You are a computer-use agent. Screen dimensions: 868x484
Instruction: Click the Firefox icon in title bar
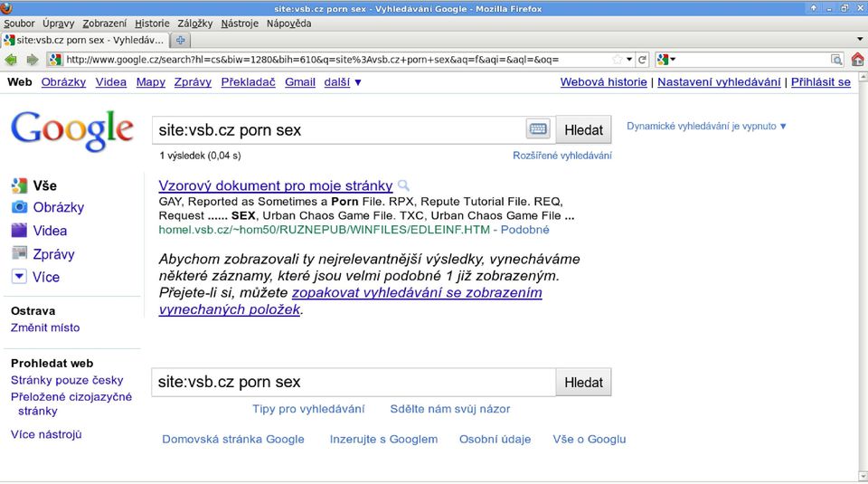tap(6, 8)
